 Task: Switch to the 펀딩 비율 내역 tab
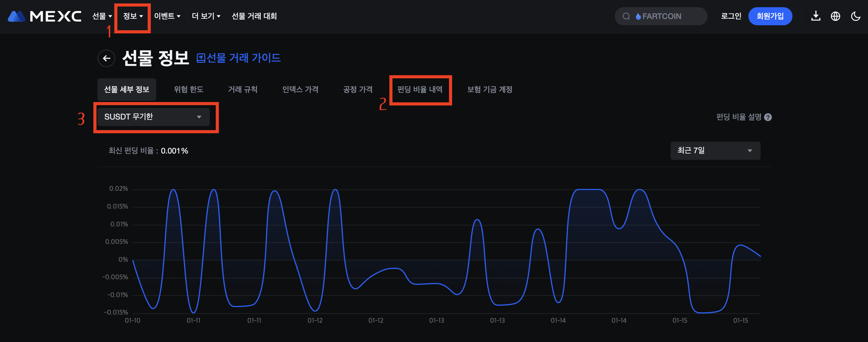point(420,89)
